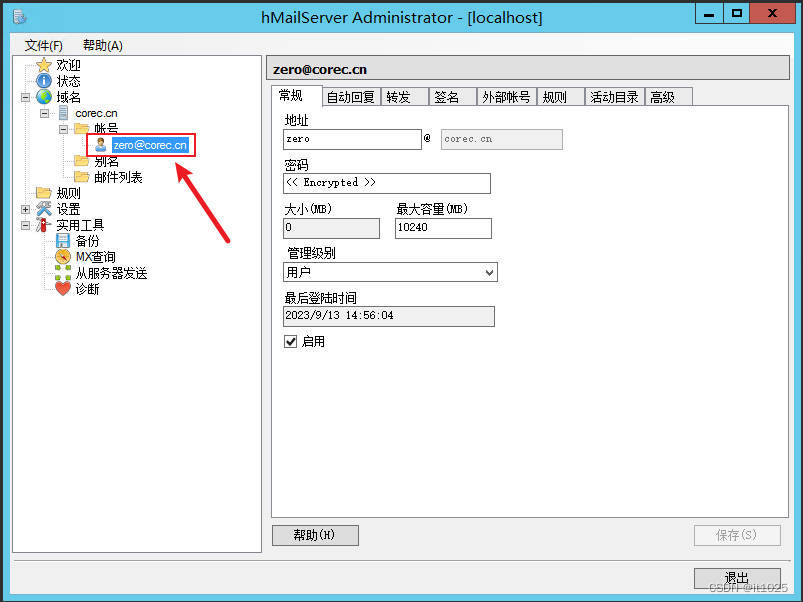The height and width of the screenshot is (602, 803).
Task: Click the hMailServer title bar app icon
Action: [x=19, y=17]
